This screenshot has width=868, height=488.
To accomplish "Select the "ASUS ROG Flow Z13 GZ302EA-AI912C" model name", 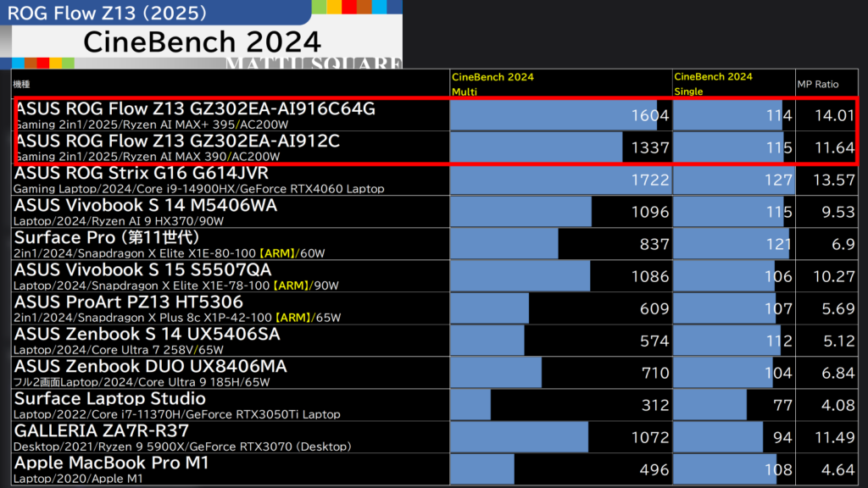I will pyautogui.click(x=178, y=141).
